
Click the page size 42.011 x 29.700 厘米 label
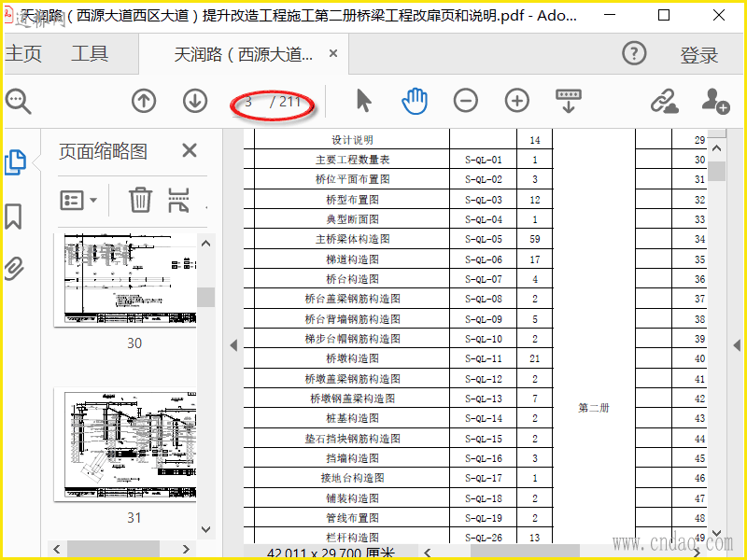coord(331,553)
